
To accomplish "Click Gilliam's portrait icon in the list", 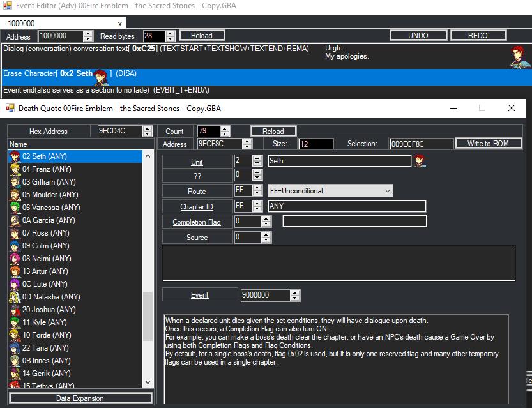I will click(x=15, y=182).
